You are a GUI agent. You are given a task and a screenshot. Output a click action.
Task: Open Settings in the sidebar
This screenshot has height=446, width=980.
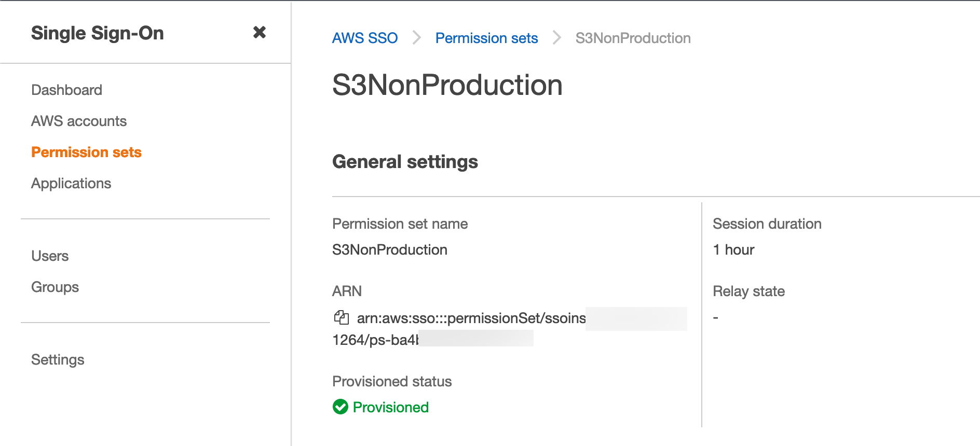(x=58, y=359)
